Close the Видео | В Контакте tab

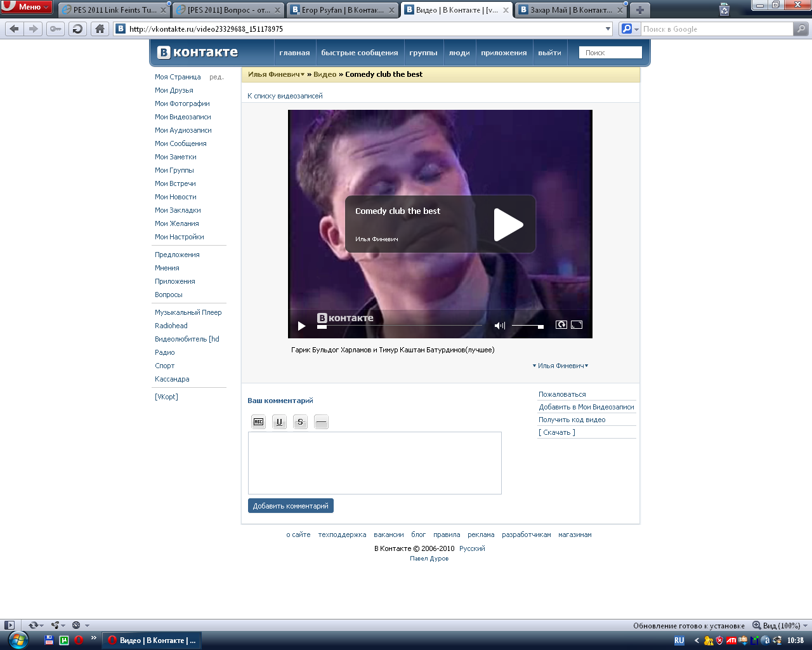click(x=506, y=10)
